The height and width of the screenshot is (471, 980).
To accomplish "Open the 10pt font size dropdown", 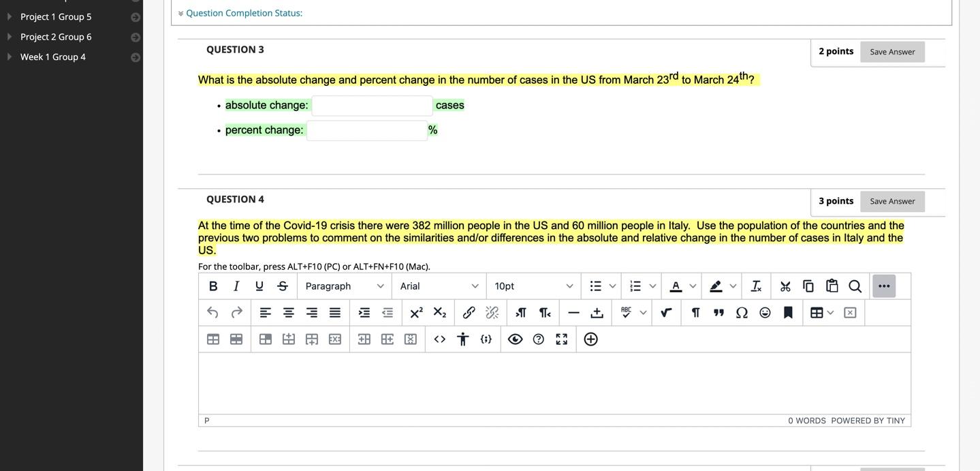I will click(x=534, y=286).
